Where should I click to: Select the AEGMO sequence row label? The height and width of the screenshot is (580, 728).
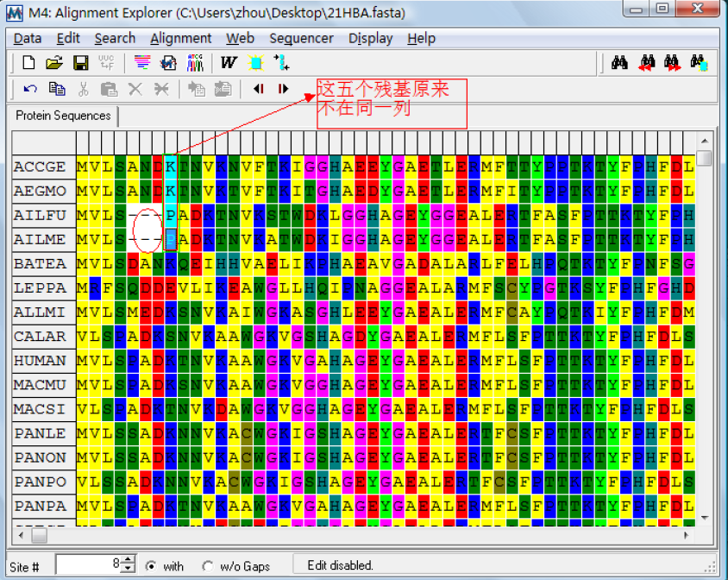tap(44, 191)
